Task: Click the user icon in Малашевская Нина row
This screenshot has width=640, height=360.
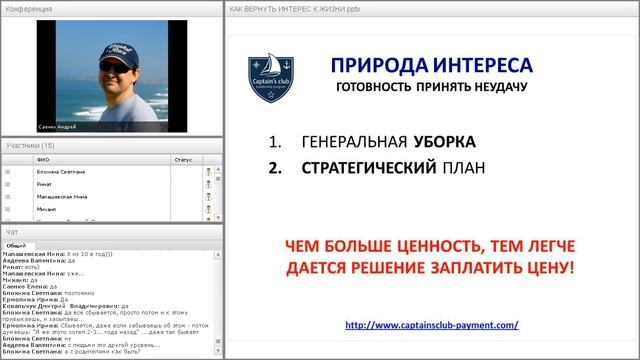Action: [x=209, y=197]
